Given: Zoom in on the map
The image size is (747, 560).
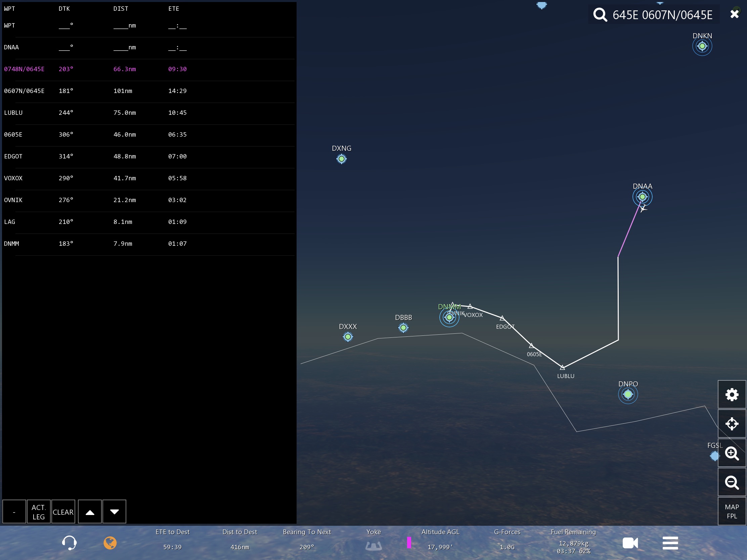Looking at the screenshot, I should pyautogui.click(x=732, y=453).
